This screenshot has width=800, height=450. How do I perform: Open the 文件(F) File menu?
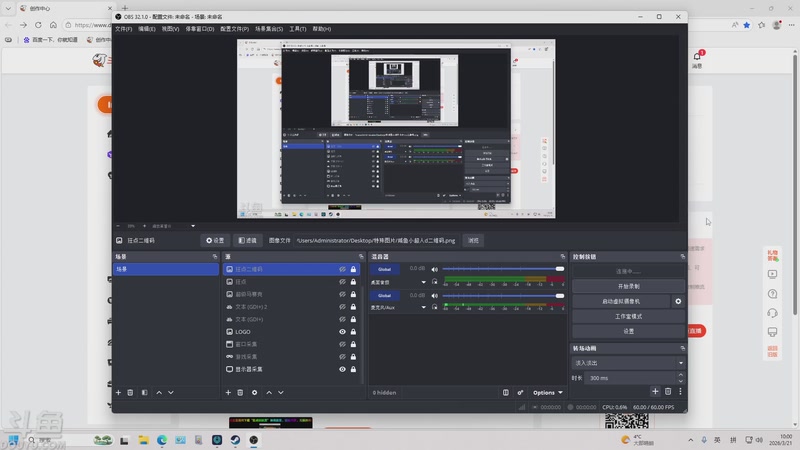[x=123, y=29]
